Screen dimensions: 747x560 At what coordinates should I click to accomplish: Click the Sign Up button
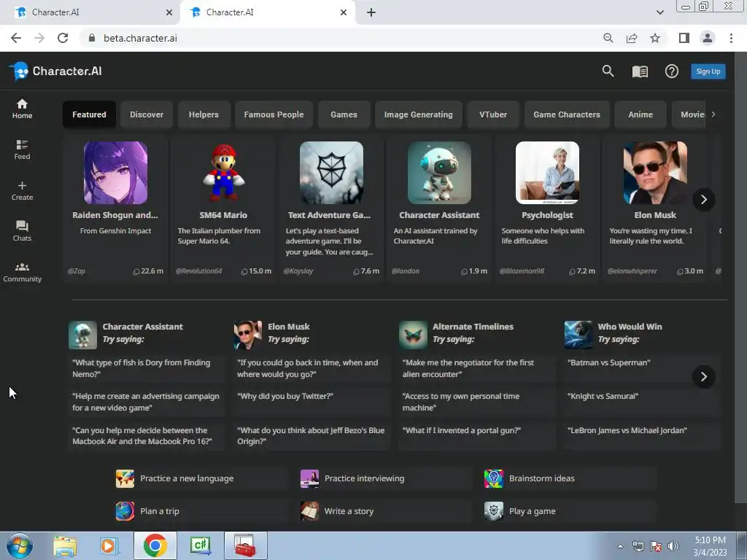pyautogui.click(x=708, y=71)
